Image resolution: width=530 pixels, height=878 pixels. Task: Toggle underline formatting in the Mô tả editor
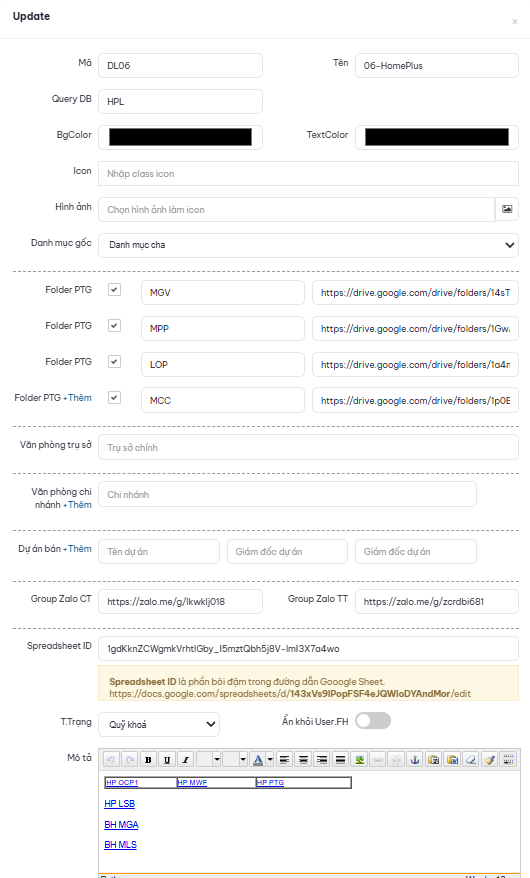click(x=166, y=759)
